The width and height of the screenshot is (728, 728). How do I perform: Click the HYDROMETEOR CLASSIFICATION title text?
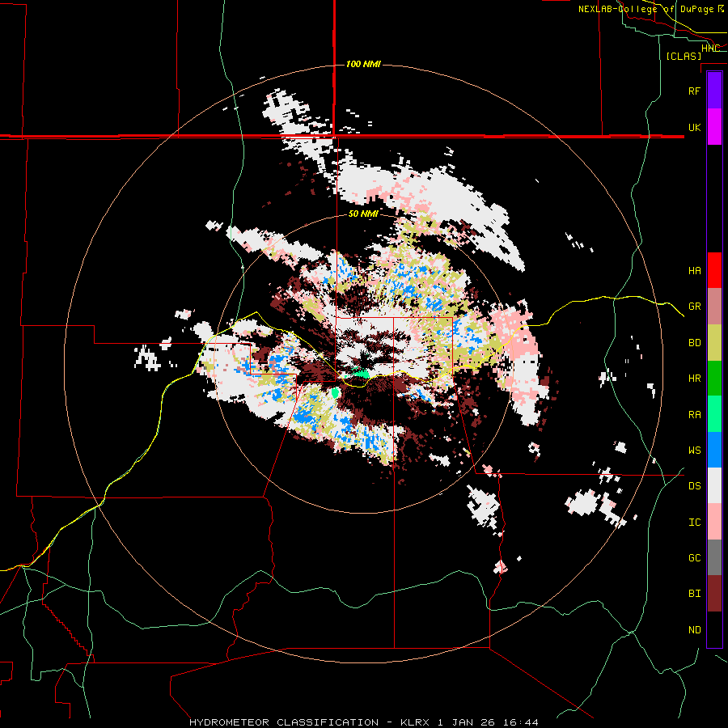coord(284,722)
